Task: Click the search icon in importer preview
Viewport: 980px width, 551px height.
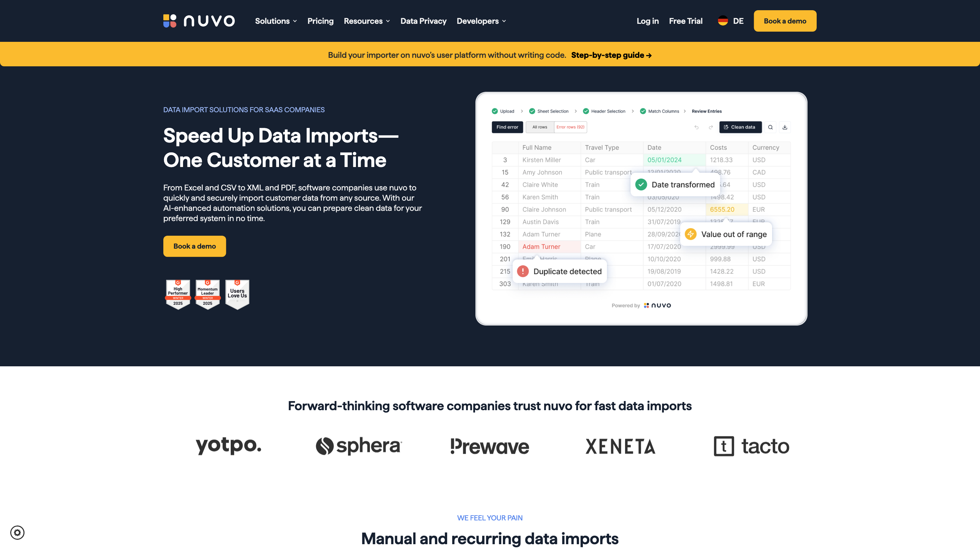Action: point(770,127)
